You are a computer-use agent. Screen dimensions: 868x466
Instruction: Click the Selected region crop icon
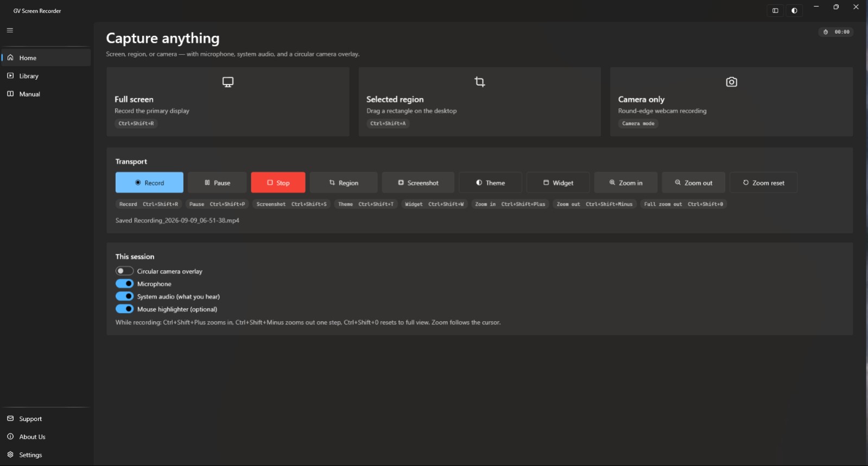pos(480,82)
